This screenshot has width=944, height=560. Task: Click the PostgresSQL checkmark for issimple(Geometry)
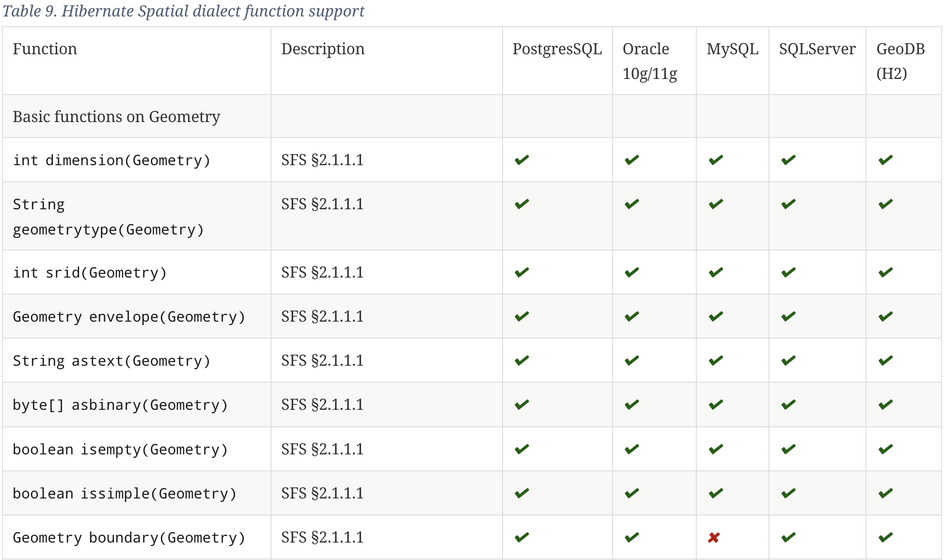[x=522, y=493]
